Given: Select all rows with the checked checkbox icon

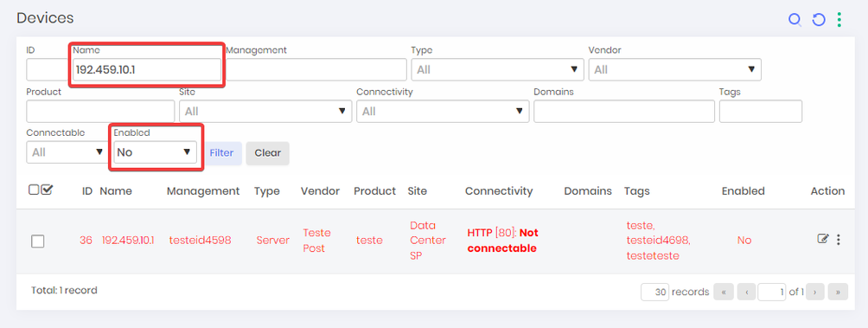Looking at the screenshot, I should [47, 190].
